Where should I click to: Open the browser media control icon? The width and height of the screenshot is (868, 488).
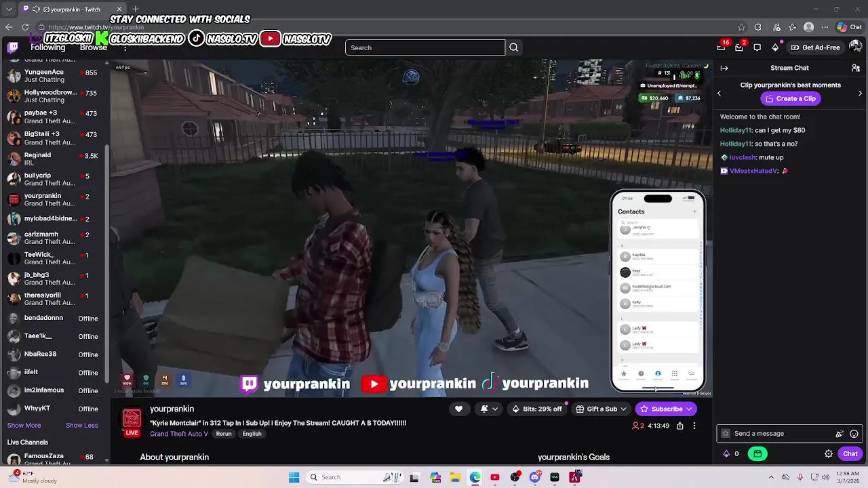775,27
